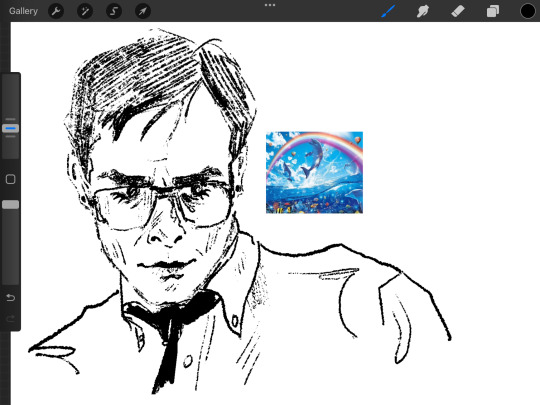Open the Adjustments magic wand menu
Image resolution: width=540 pixels, height=405 pixels.
coord(85,11)
